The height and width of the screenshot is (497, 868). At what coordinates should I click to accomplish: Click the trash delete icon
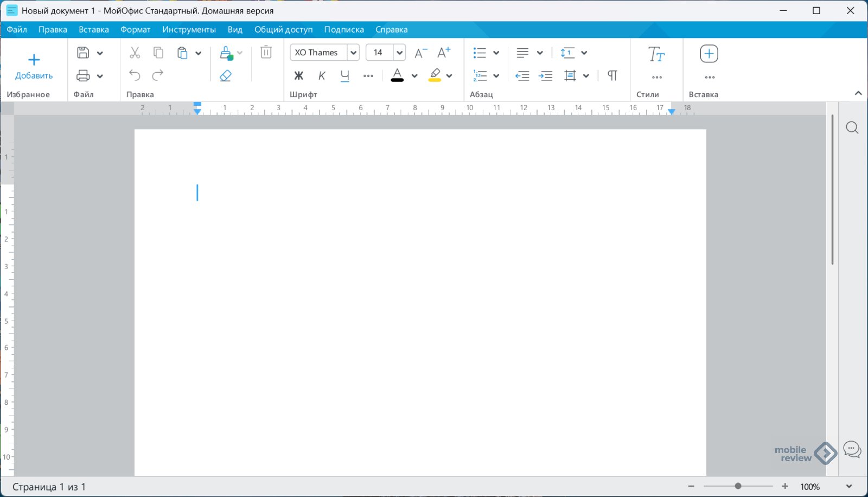point(266,53)
